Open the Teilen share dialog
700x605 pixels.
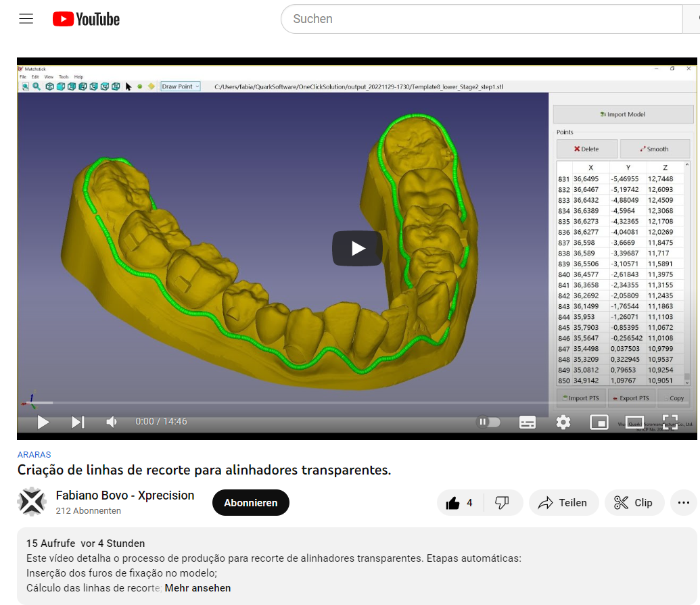coord(563,503)
